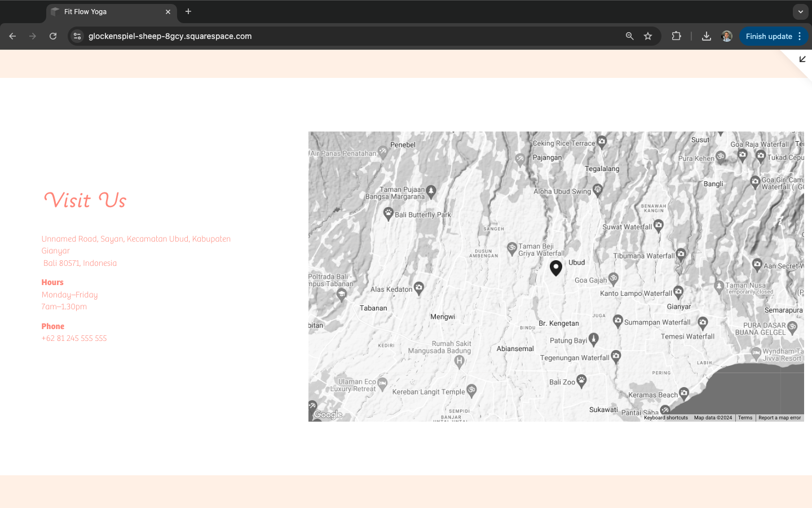The image size is (812, 508).
Task: Click the Visit Us heading
Action: click(85, 200)
